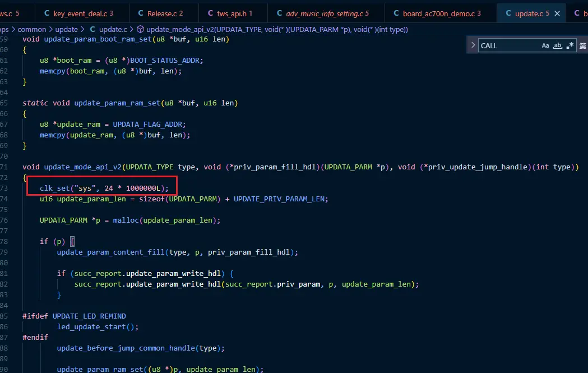Viewport: 588px width, 373px height.
Task: Click update_before_jump_common_handle call
Action: point(126,348)
